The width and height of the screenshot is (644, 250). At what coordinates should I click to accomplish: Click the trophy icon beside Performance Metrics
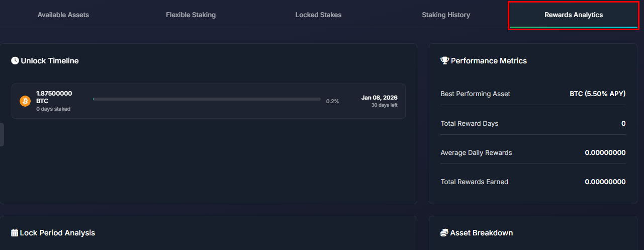(444, 61)
